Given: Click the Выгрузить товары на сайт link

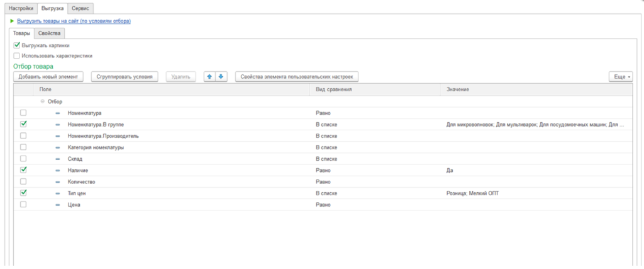Looking at the screenshot, I should click(74, 21).
